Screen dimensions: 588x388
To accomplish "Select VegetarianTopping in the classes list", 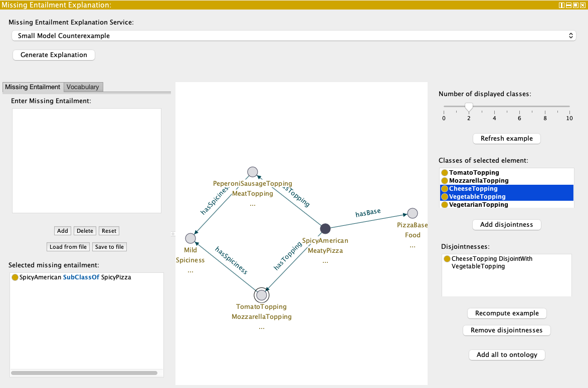I will [478, 205].
